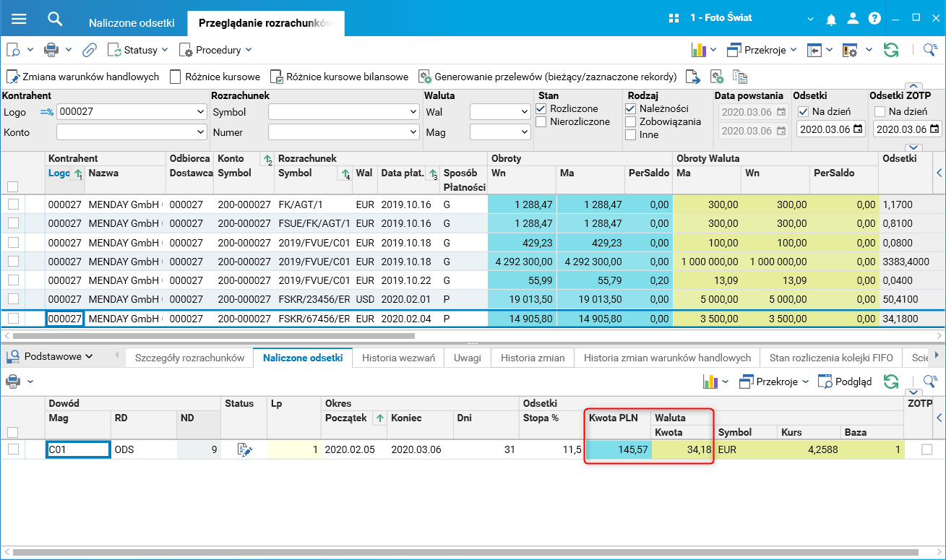Open the Historia wezwań tab
The image size is (946, 560).
(x=398, y=357)
